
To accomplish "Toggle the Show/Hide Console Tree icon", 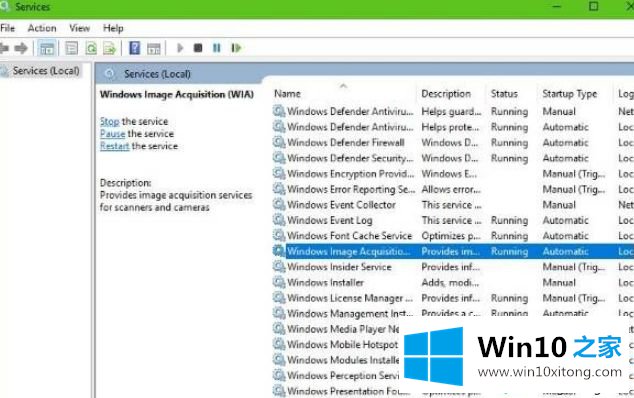I will click(46, 49).
